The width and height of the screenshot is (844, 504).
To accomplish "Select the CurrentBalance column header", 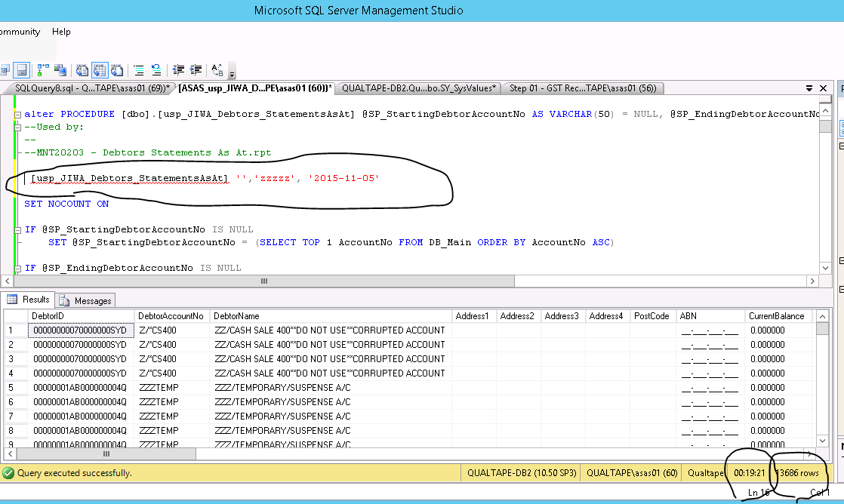I will click(776, 316).
